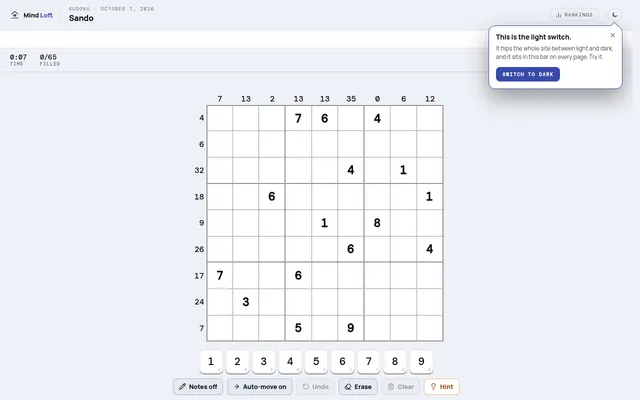Click the Switch to Dark button
640x400 pixels.
tap(527, 74)
